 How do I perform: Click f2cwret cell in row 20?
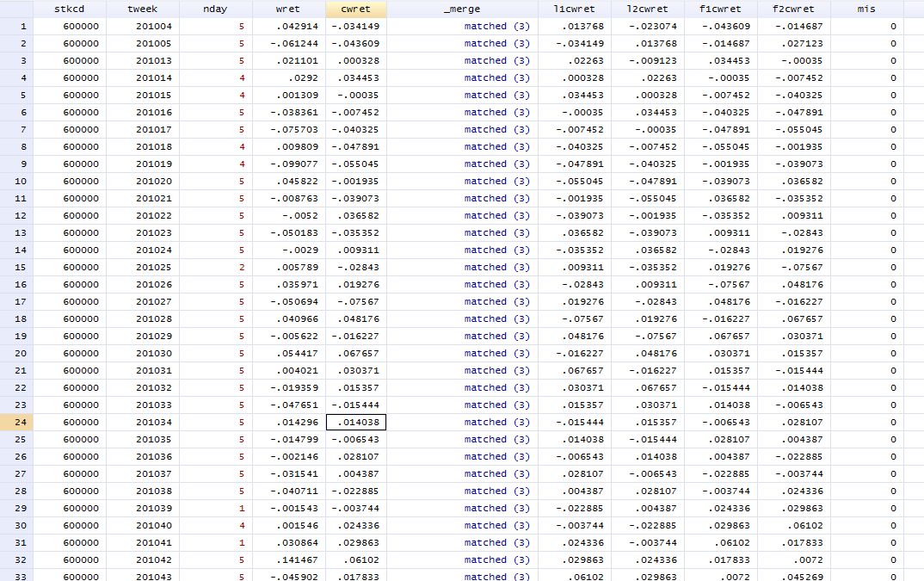pyautogui.click(x=794, y=353)
